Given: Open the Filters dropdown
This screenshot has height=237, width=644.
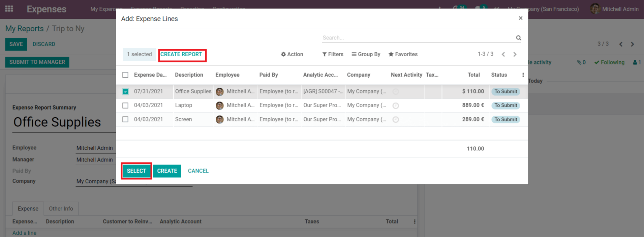Looking at the screenshot, I should tap(333, 54).
